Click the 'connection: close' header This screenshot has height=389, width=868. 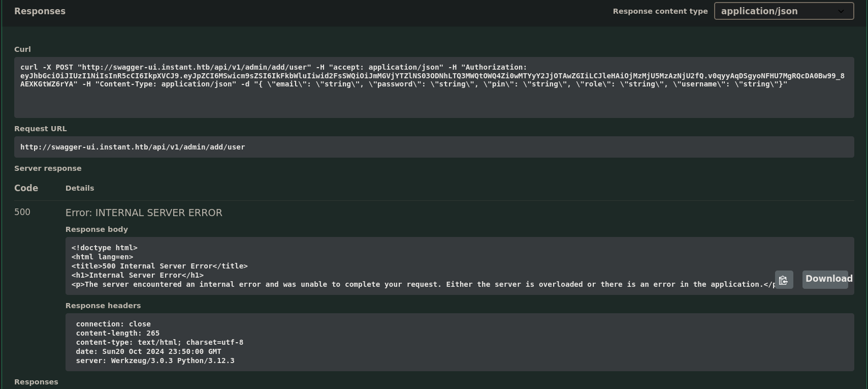(x=113, y=324)
